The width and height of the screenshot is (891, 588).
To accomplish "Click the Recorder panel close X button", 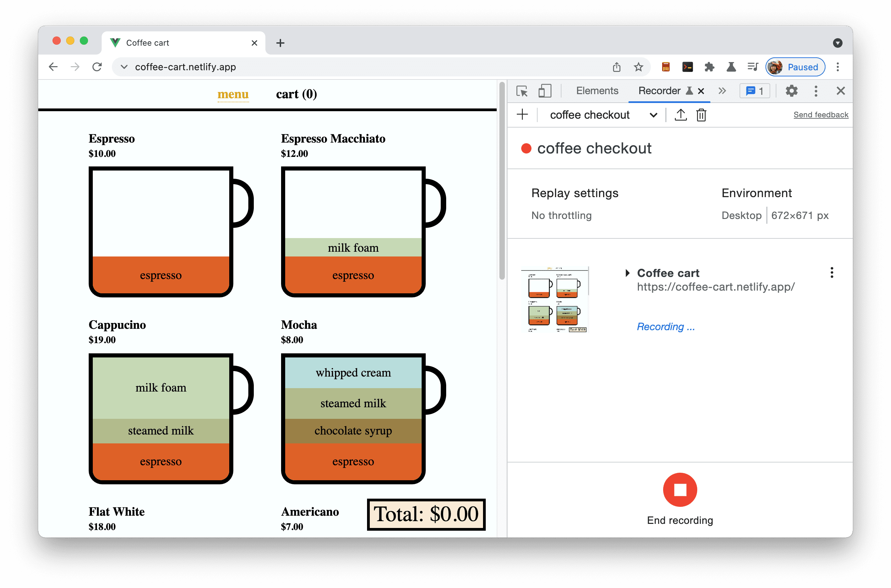I will coord(701,91).
